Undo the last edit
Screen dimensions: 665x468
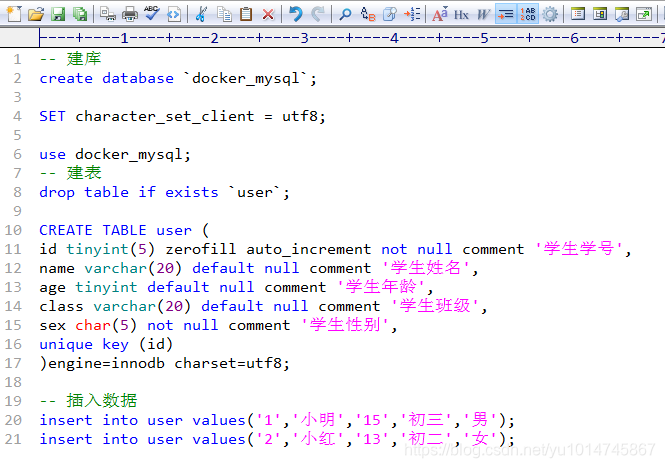pyautogui.click(x=296, y=14)
